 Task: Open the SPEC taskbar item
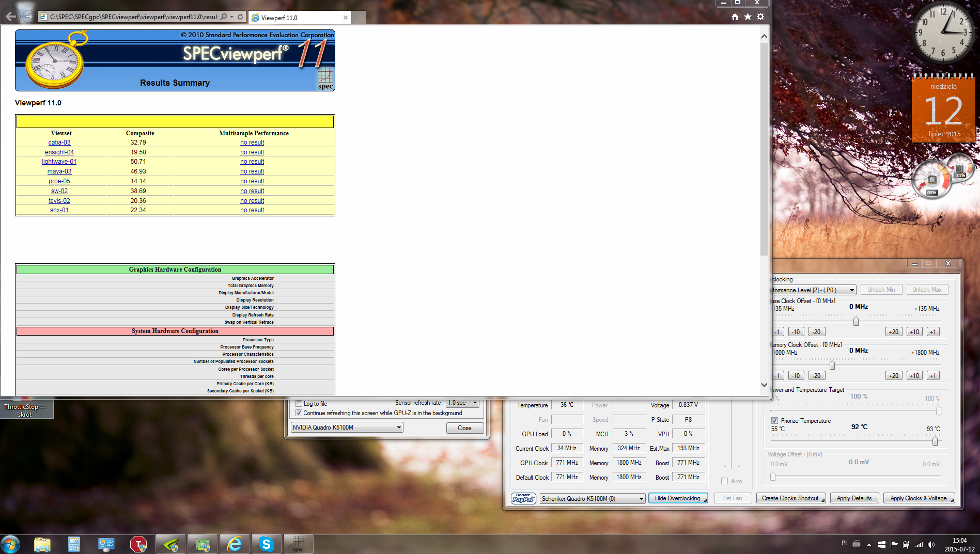pyautogui.click(x=299, y=544)
